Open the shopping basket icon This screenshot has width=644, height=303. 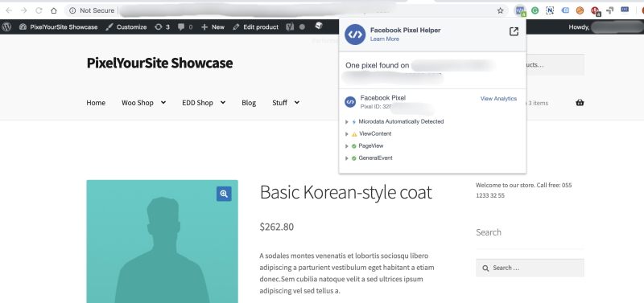(580, 103)
